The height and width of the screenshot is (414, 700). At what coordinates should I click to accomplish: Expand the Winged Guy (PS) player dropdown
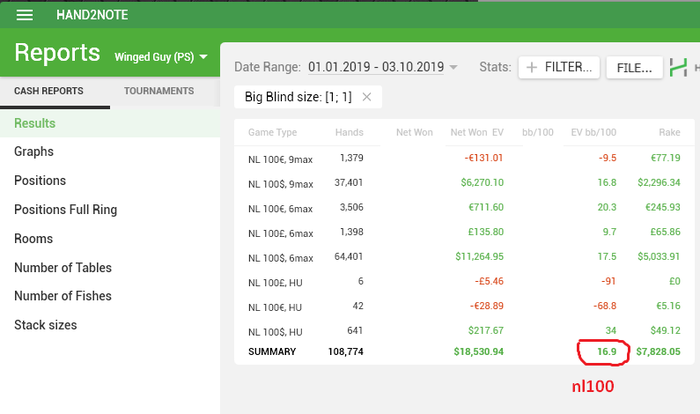(204, 57)
